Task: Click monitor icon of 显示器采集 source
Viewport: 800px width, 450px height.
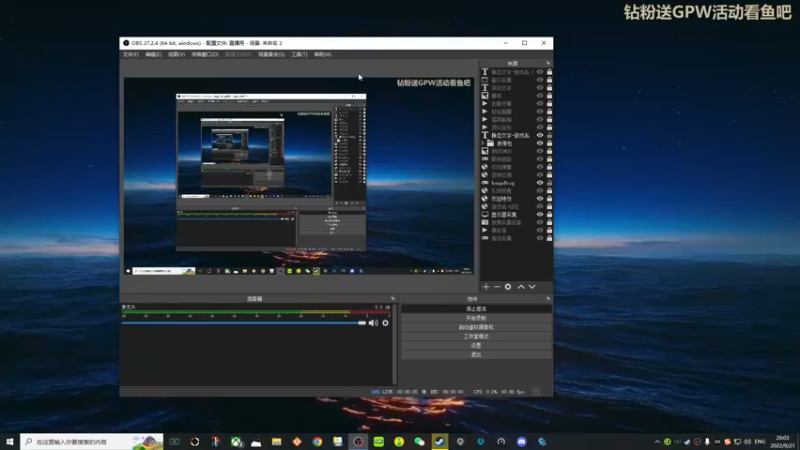Action: [485, 214]
